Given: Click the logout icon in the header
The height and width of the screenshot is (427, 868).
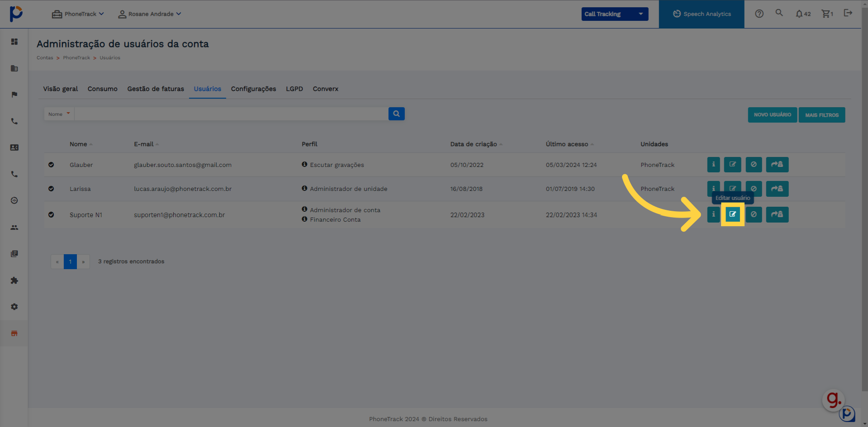Looking at the screenshot, I should (x=848, y=13).
